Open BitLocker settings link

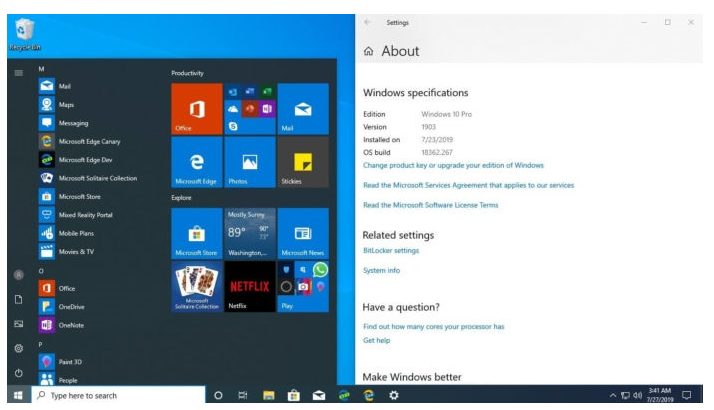pyautogui.click(x=391, y=251)
